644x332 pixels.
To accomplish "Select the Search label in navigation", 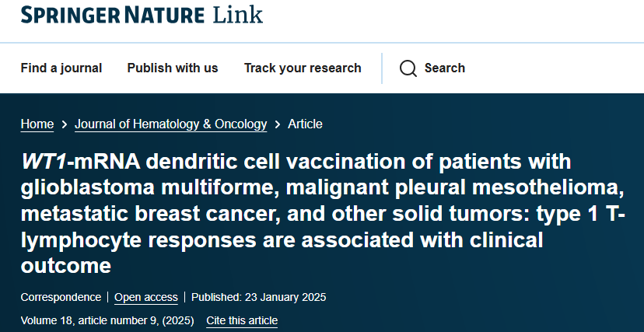I will click(445, 68).
